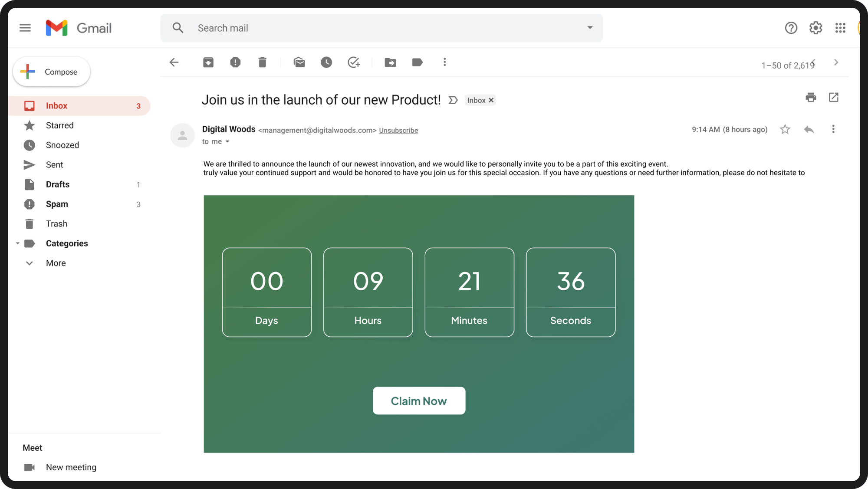Open Drafts folder
Viewport: 868px width, 489px height.
pos(58,184)
